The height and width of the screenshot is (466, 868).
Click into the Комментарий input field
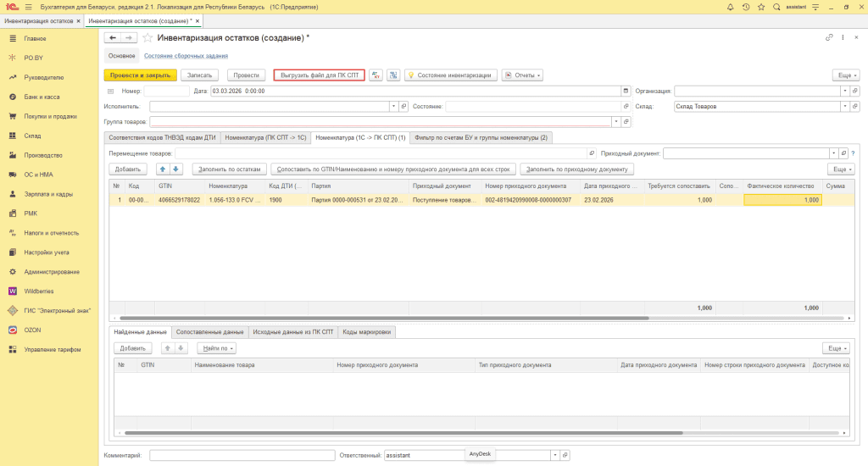pyautogui.click(x=242, y=455)
